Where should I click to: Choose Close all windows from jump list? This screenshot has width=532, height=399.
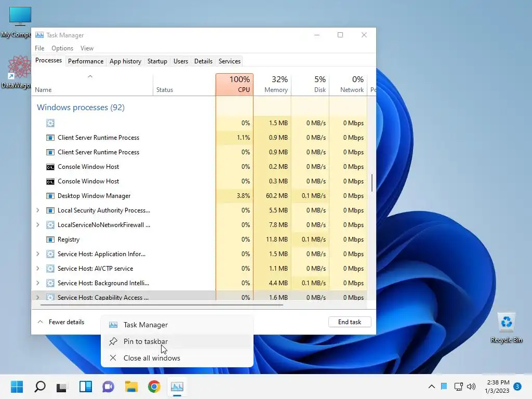tap(177, 358)
